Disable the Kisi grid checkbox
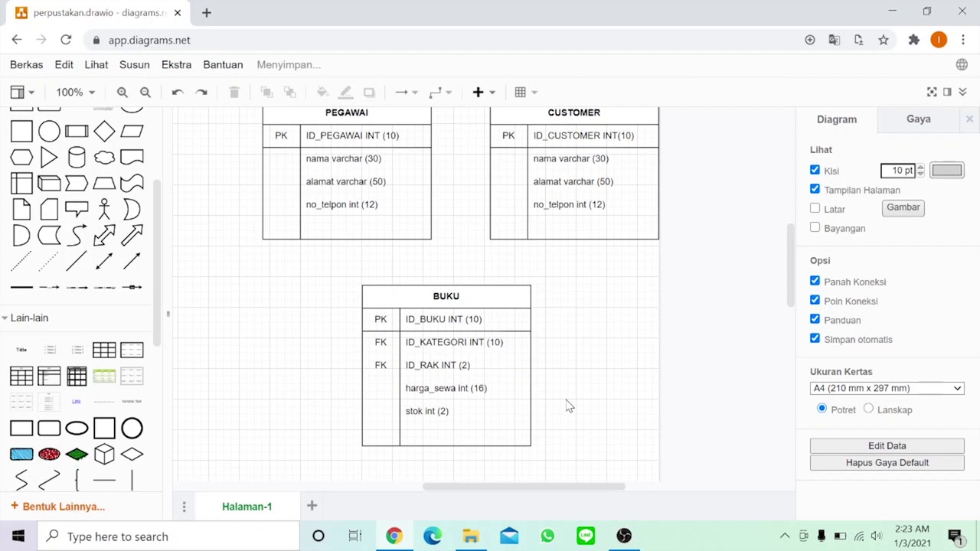 (815, 170)
